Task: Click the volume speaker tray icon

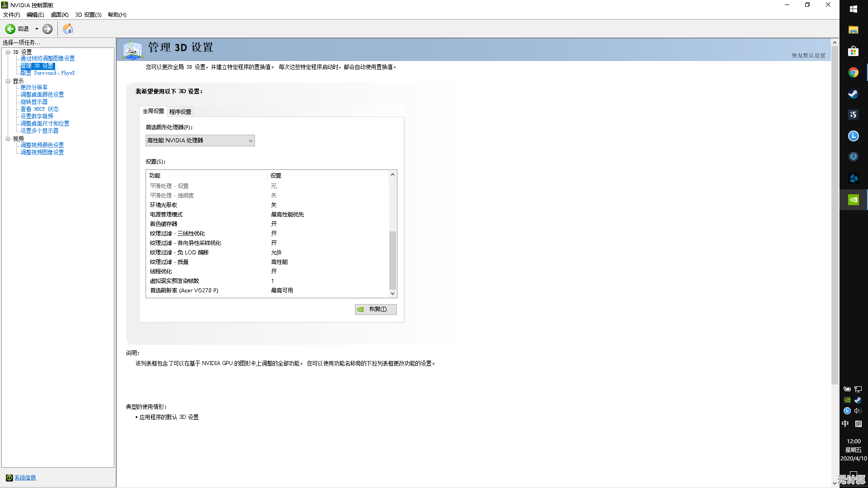Action: pyautogui.click(x=858, y=411)
